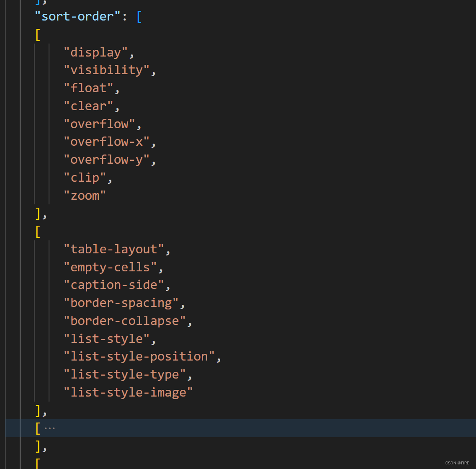Click on the "clear" string
This screenshot has width=476, height=469.
pos(88,106)
